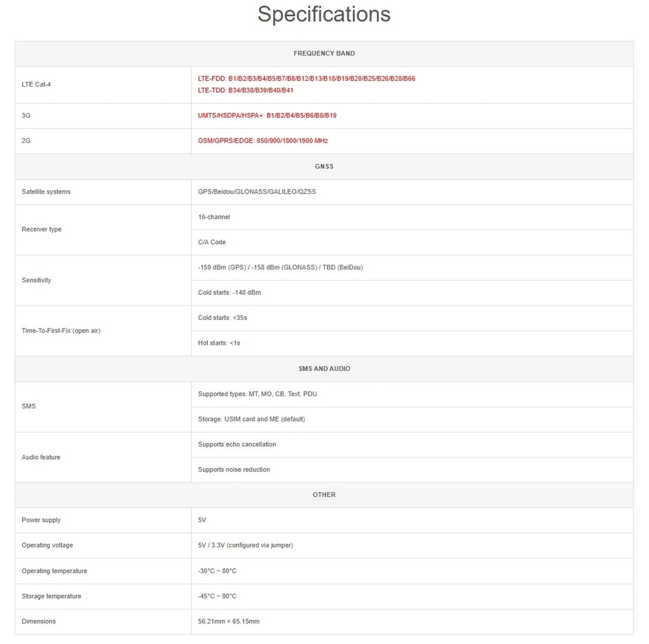Click the OTHER section header
649x644 pixels.
point(324,495)
